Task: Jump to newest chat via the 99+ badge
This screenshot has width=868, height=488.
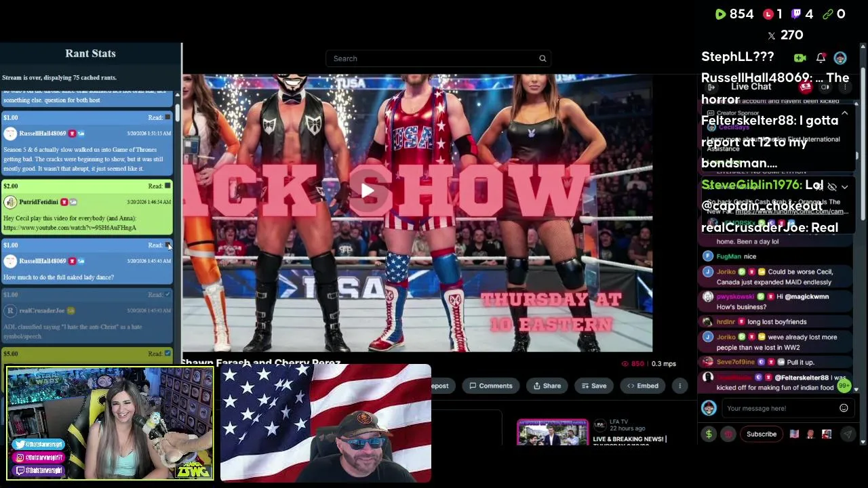Action: click(x=844, y=386)
